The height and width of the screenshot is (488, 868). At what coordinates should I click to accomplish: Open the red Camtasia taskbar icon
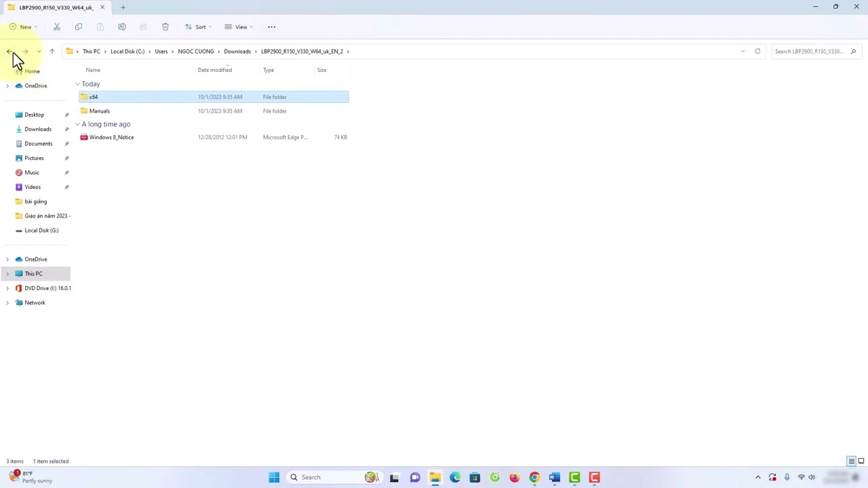(595, 477)
